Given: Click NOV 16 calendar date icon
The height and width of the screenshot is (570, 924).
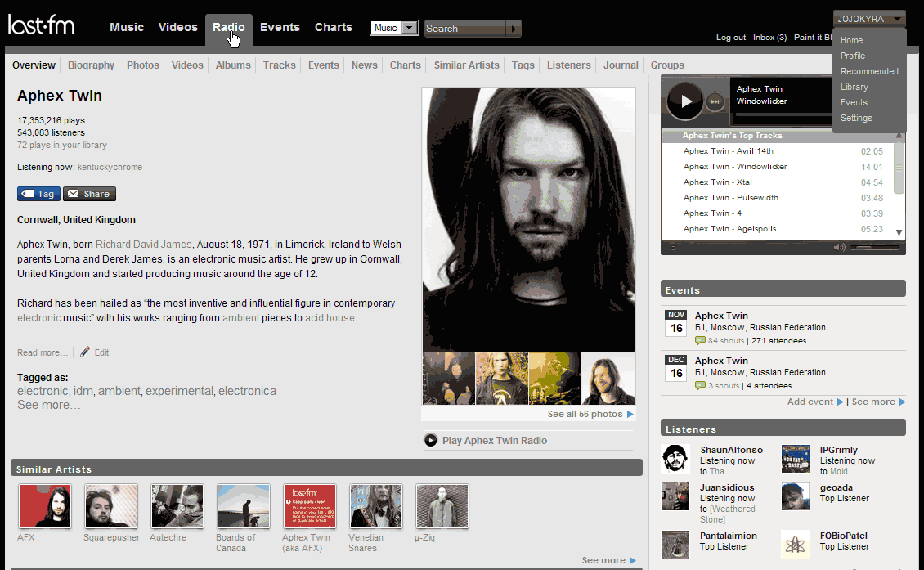Looking at the screenshot, I should [x=676, y=323].
